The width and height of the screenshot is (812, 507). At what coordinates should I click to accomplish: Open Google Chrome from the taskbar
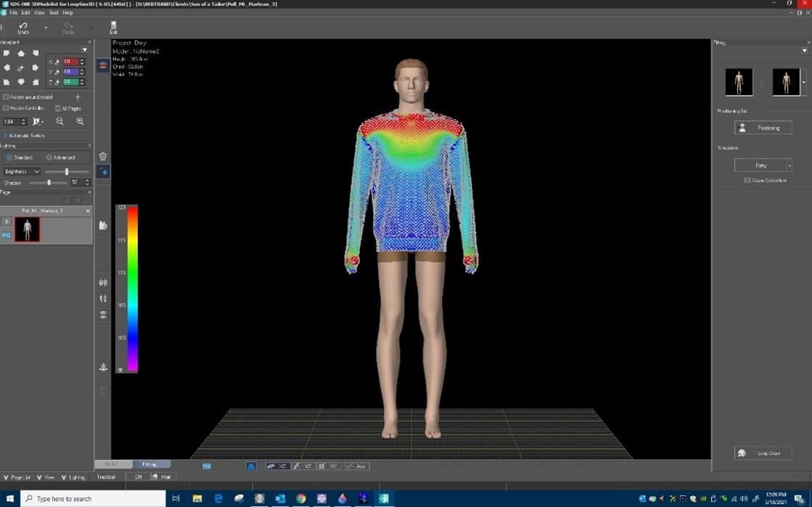[300, 499]
